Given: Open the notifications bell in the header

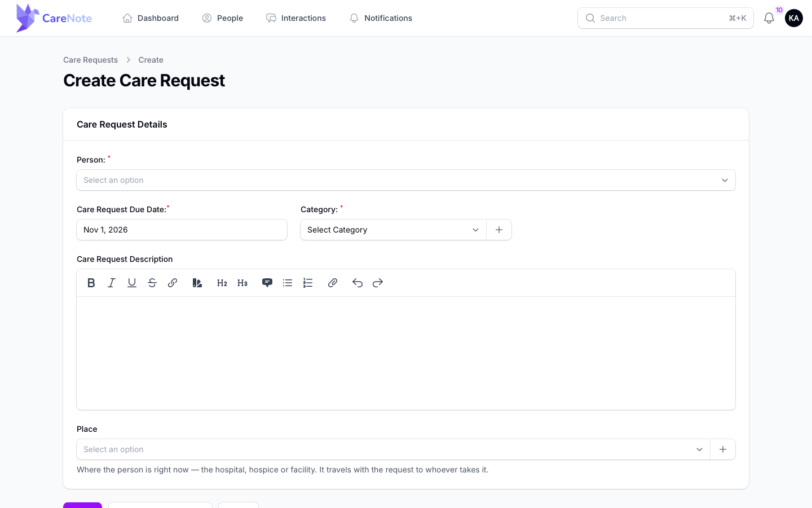Looking at the screenshot, I should pos(769,18).
